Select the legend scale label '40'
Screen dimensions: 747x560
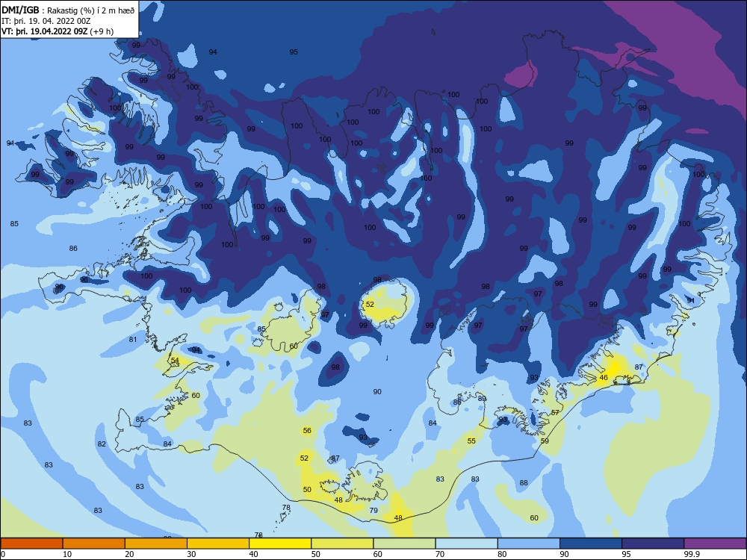pos(253,554)
